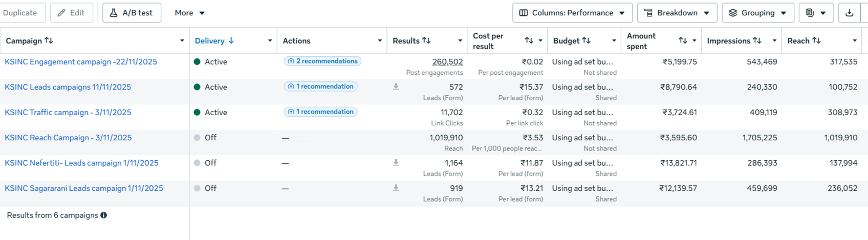Viewport: 868px width, 240px height.
Task: Click Off status of Reach Campaign
Action: coord(210,138)
